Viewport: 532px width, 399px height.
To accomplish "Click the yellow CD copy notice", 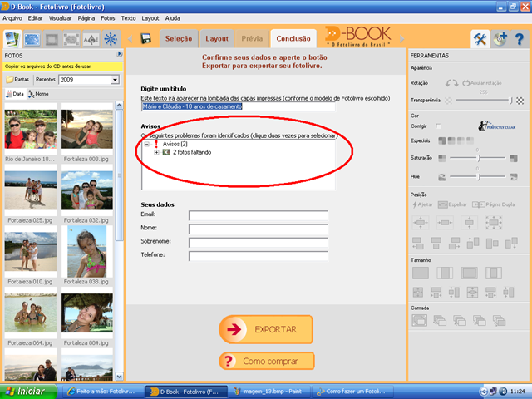I will 63,66.
